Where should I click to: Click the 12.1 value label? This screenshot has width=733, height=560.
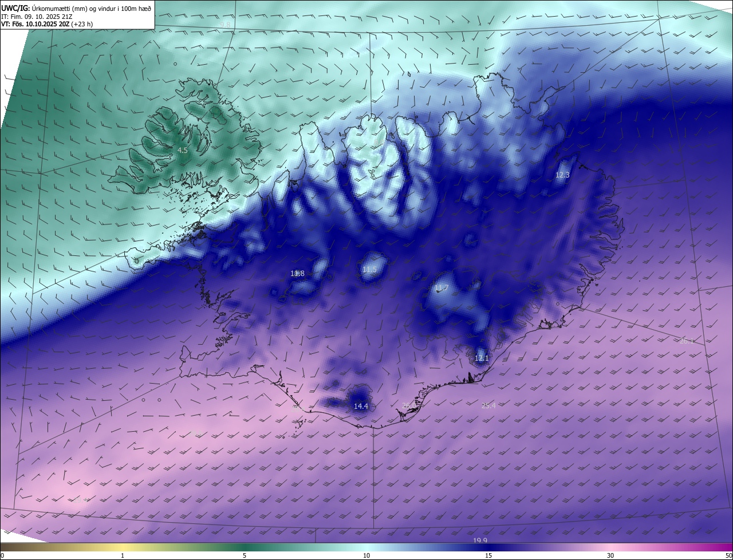pos(482,358)
